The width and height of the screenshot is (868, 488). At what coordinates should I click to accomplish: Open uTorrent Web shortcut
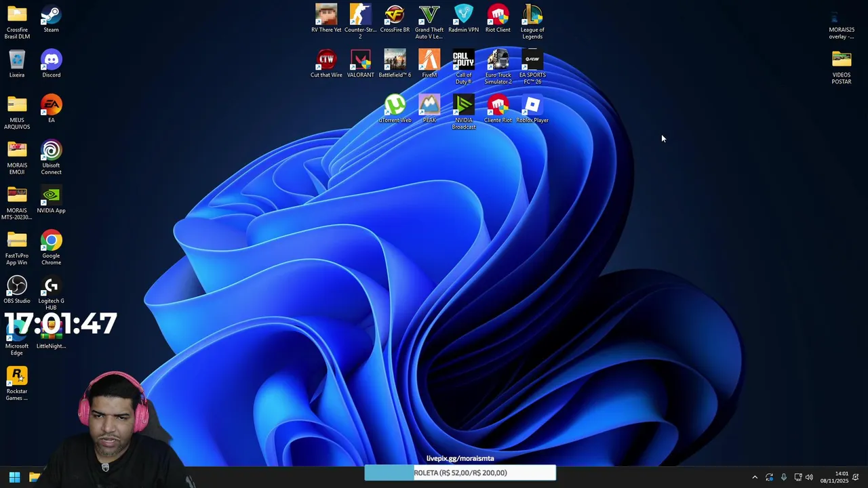(x=395, y=108)
